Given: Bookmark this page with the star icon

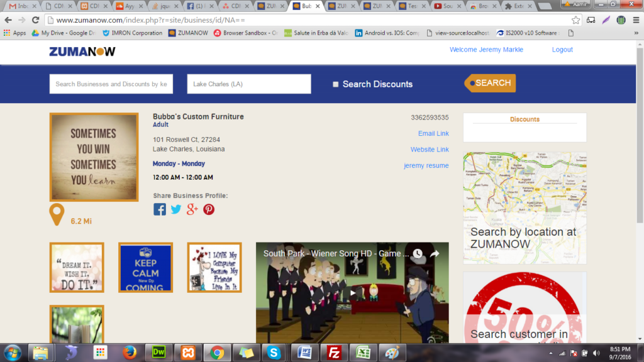Looking at the screenshot, I should (576, 19).
